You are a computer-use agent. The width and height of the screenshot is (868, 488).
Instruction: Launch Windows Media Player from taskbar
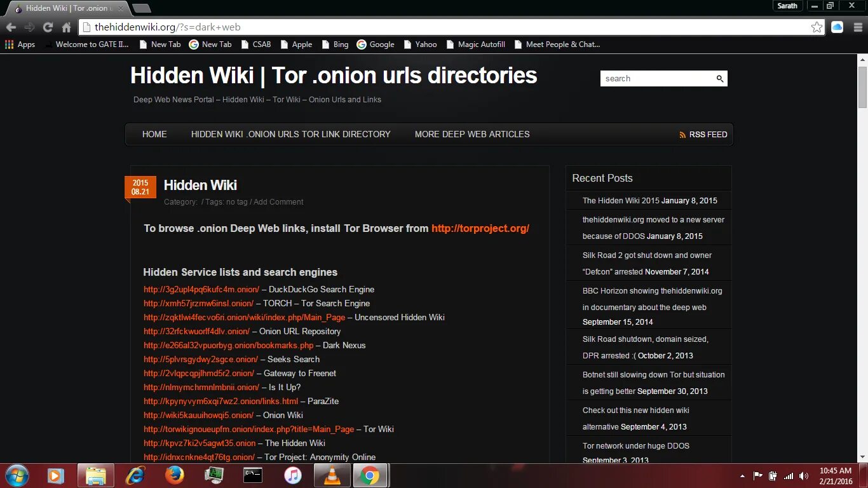coord(55,475)
